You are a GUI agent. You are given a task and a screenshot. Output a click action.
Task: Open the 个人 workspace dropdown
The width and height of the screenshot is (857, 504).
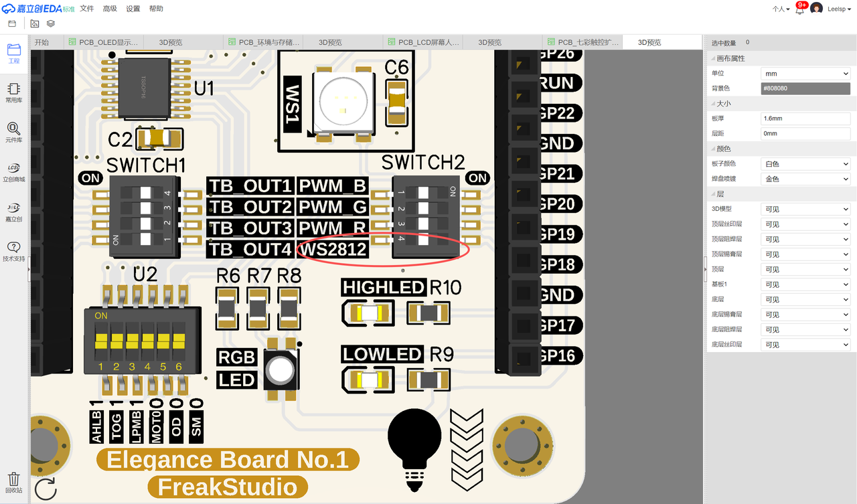pyautogui.click(x=781, y=9)
